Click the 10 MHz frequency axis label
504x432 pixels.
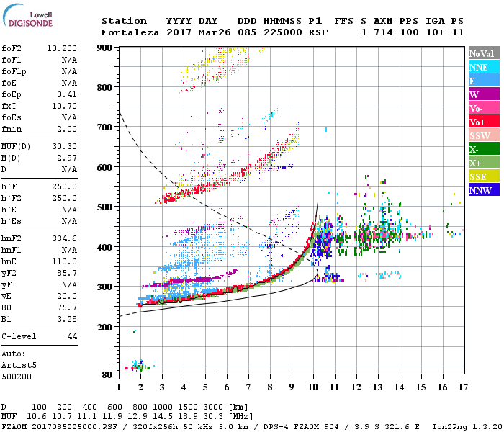click(x=313, y=387)
